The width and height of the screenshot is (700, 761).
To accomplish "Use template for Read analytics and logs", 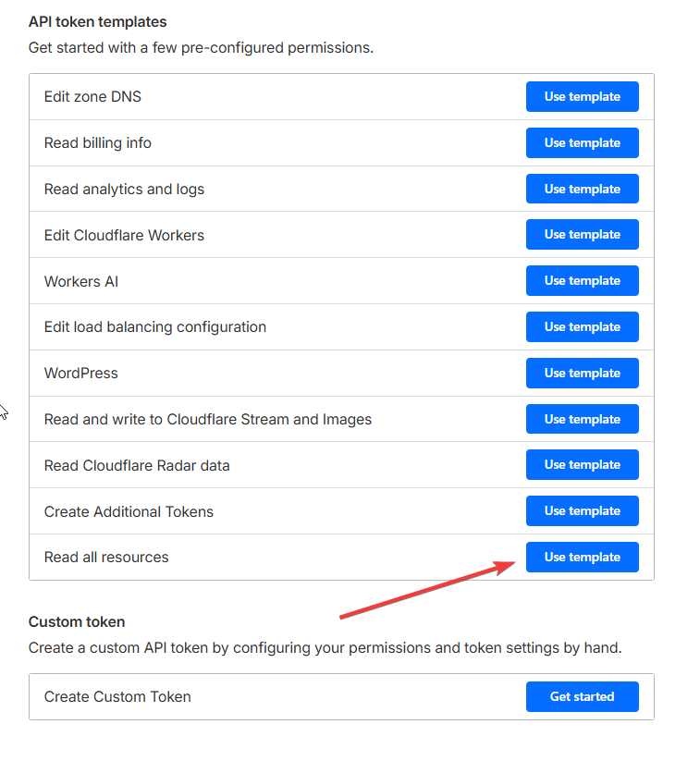I will click(x=582, y=189).
